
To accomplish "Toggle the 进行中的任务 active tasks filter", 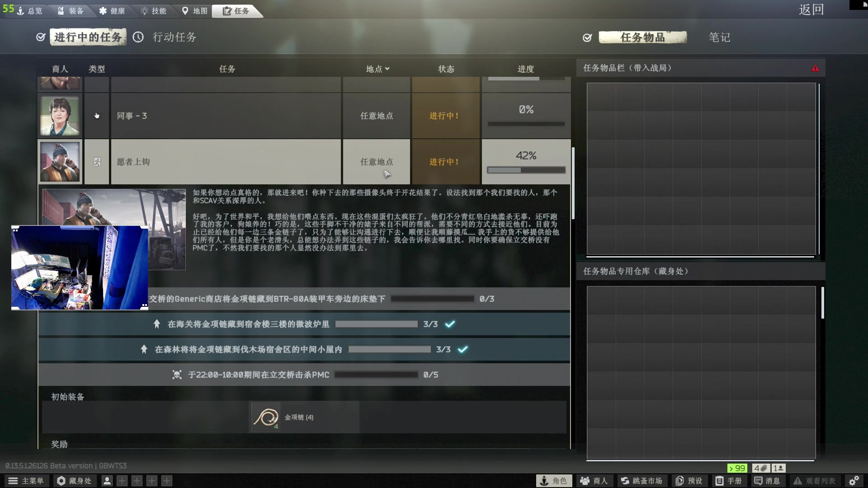I will pos(88,37).
